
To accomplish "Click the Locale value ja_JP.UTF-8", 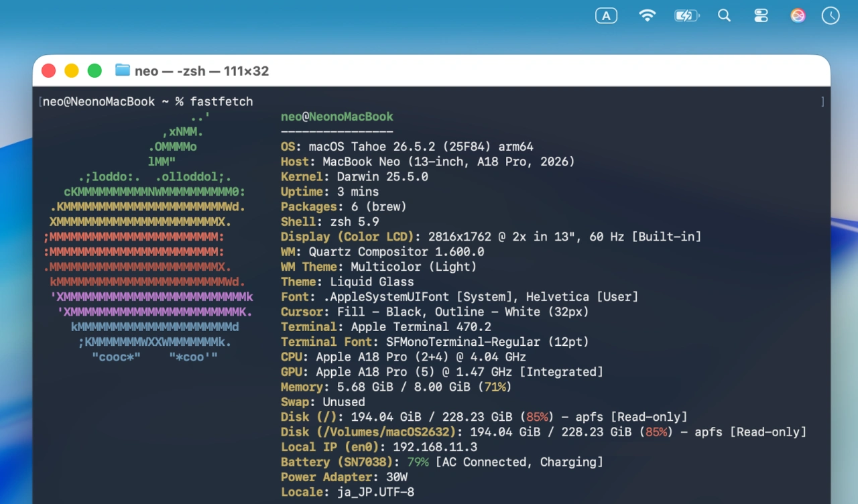I will point(375,492).
